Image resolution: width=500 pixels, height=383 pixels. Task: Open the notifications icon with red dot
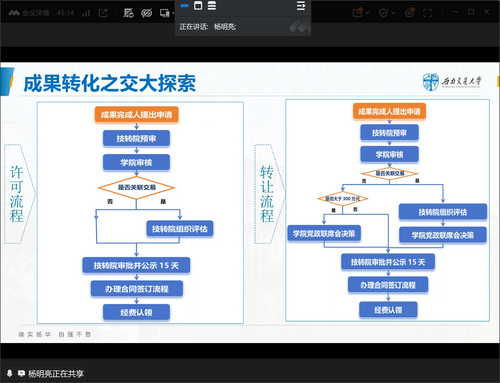358,13
